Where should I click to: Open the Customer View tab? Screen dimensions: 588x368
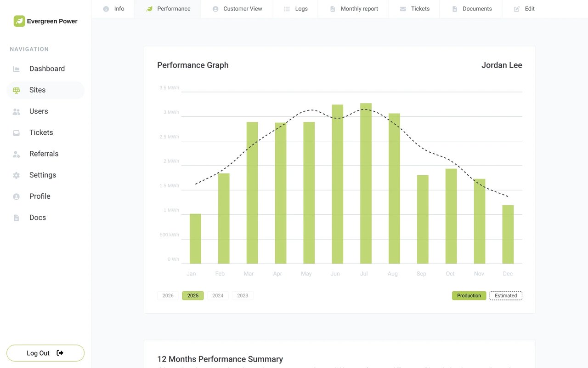(237, 9)
